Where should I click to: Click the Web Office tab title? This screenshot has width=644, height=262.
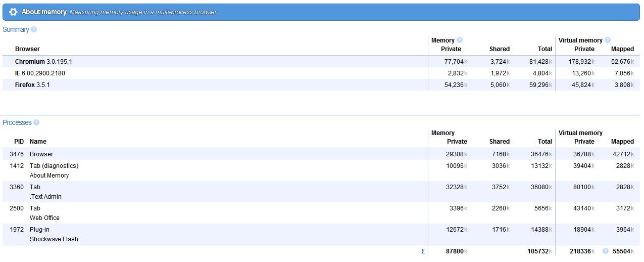[x=44, y=217]
